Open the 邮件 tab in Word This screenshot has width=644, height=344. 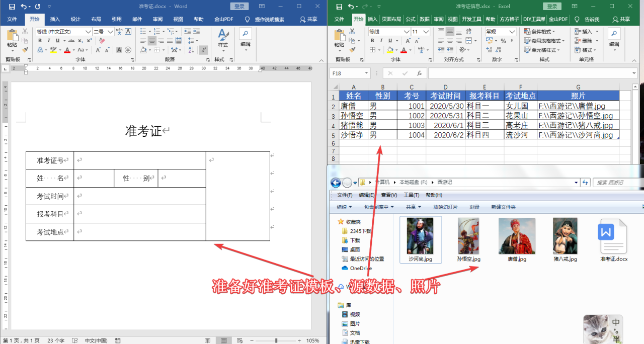(x=137, y=19)
